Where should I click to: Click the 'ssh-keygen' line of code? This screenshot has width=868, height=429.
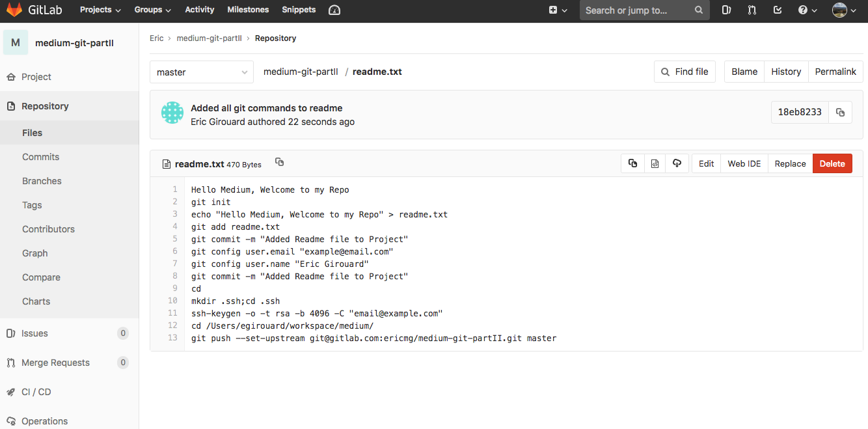(317, 313)
